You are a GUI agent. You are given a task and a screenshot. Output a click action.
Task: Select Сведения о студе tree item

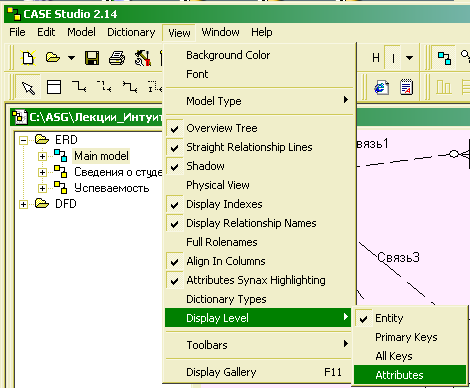coord(118,172)
